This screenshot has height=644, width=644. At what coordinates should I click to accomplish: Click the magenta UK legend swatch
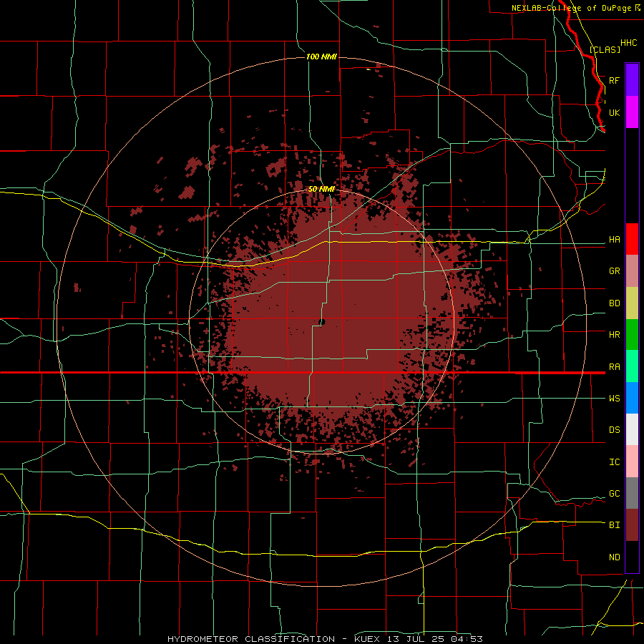point(632,112)
